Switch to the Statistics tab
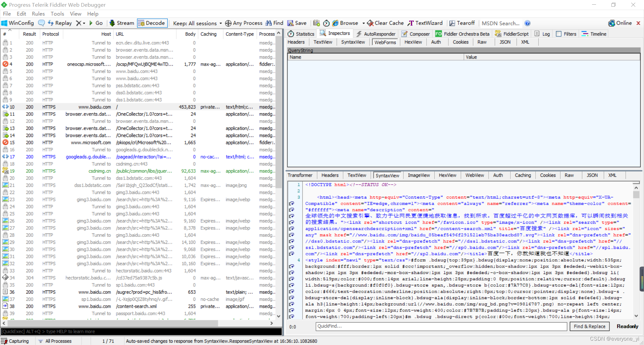644x345 pixels. point(301,34)
